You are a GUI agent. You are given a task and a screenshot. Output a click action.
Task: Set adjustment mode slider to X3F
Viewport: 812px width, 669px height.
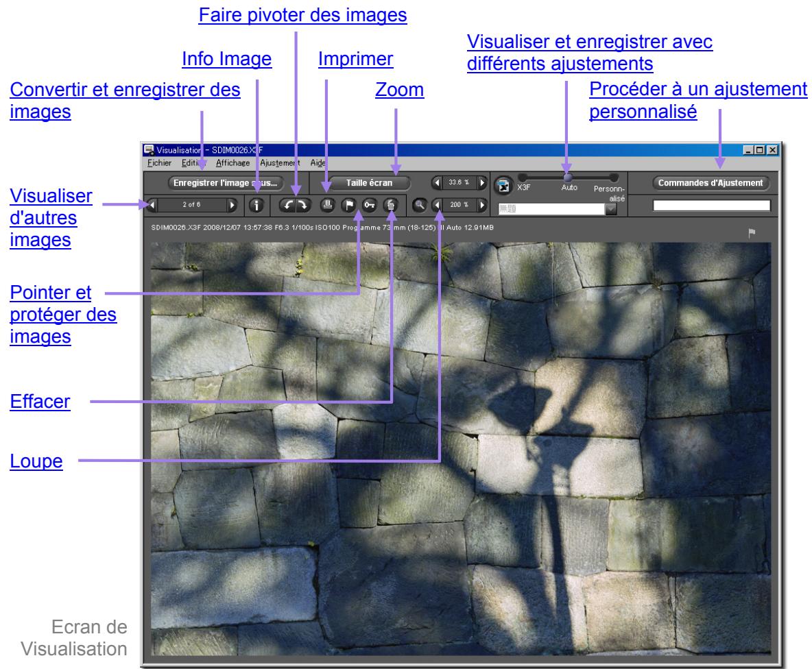tap(523, 178)
